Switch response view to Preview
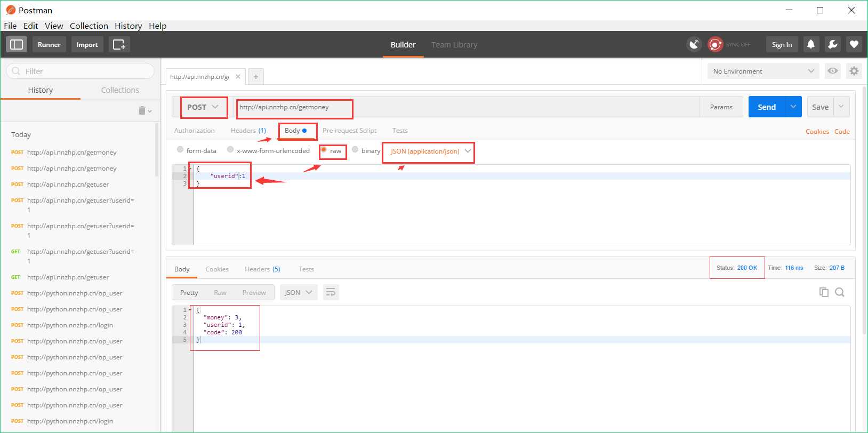The width and height of the screenshot is (868, 433). [254, 293]
